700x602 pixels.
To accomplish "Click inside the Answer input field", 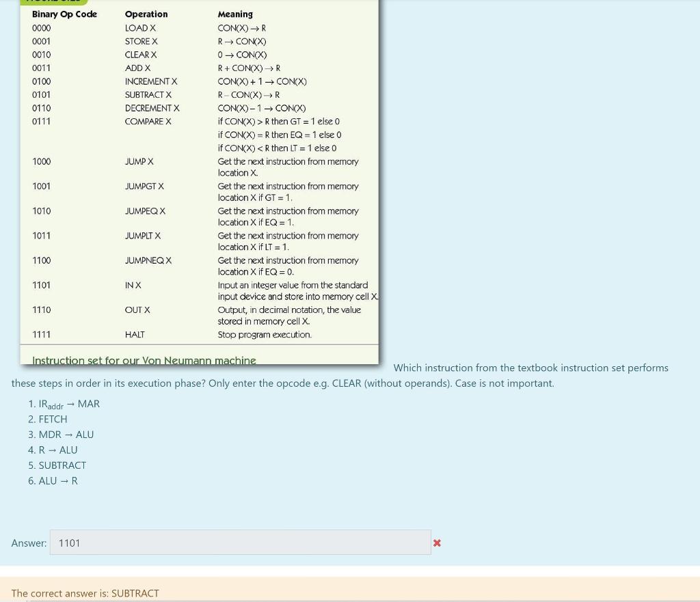I will tap(239, 542).
